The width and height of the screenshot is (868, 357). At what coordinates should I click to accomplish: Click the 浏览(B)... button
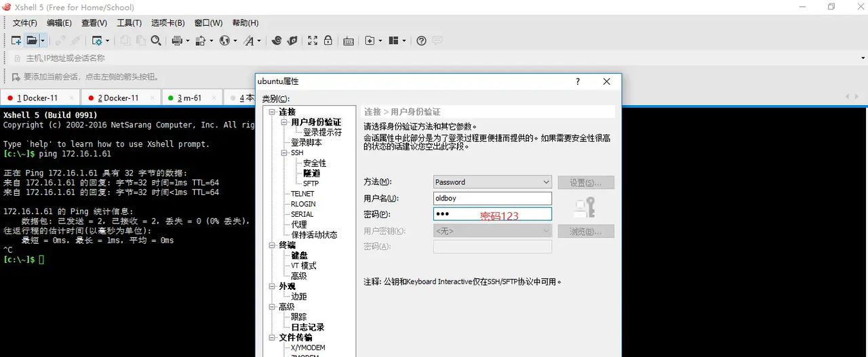(586, 231)
